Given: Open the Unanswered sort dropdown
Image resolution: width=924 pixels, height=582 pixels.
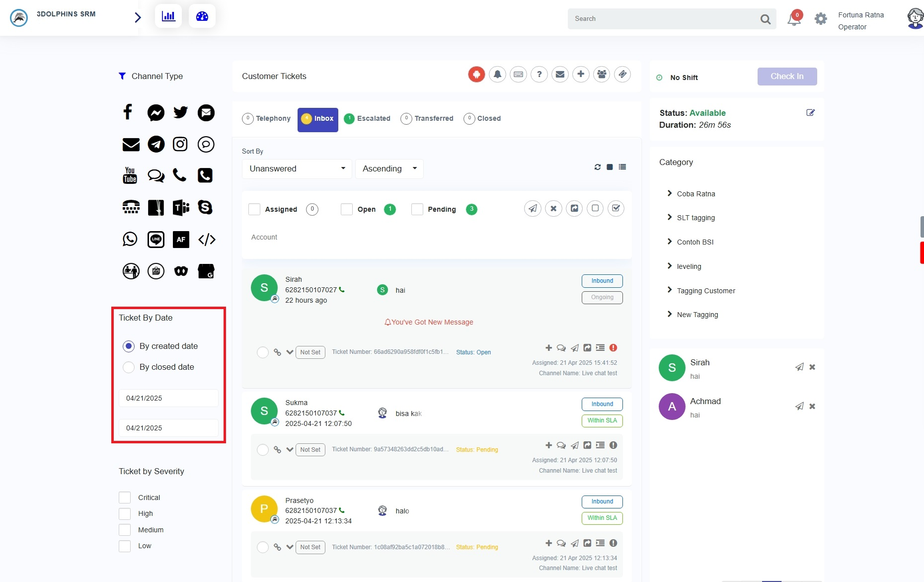Looking at the screenshot, I should [297, 168].
